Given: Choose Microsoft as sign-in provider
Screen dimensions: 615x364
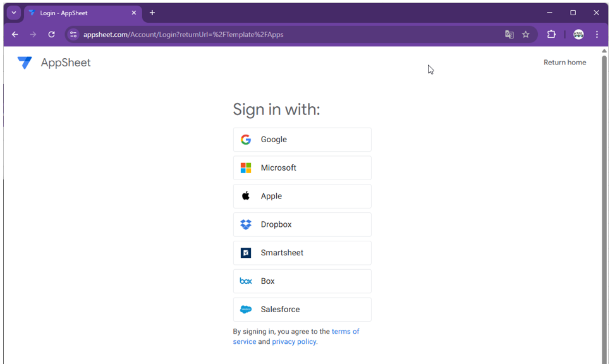Looking at the screenshot, I should coord(302,168).
